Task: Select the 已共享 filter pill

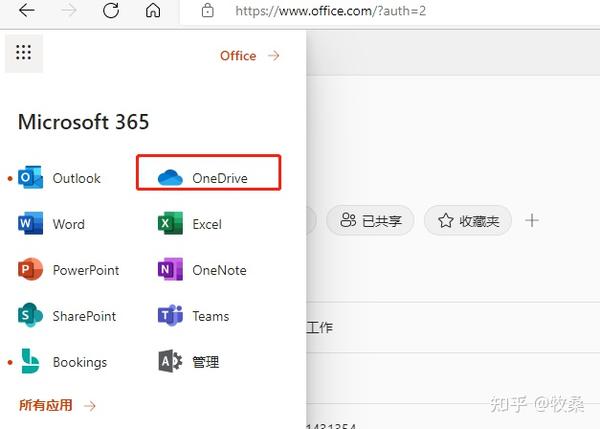Action: click(x=370, y=220)
